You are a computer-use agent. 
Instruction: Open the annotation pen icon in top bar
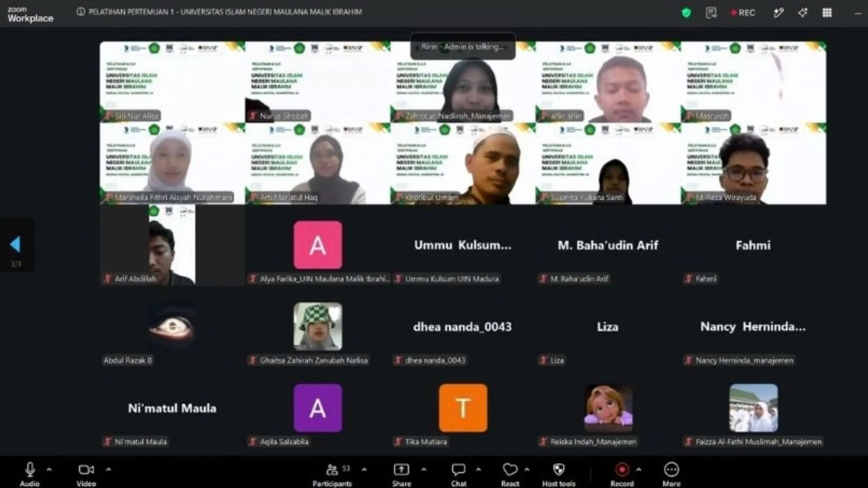(778, 13)
